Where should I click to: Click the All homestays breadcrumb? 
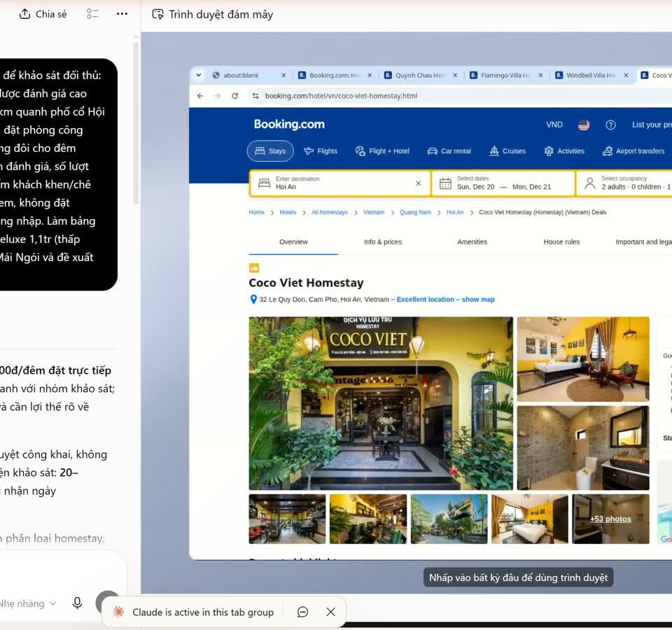pyautogui.click(x=329, y=213)
